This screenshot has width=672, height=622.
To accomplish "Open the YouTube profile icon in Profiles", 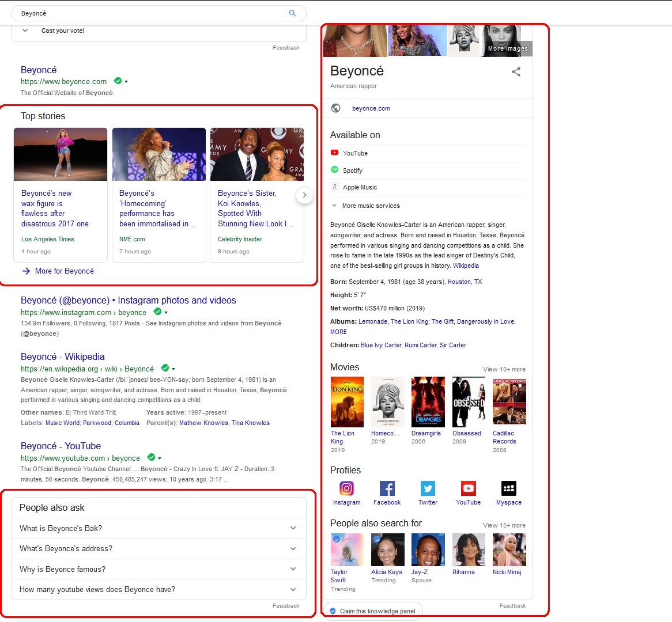I will pos(469,488).
